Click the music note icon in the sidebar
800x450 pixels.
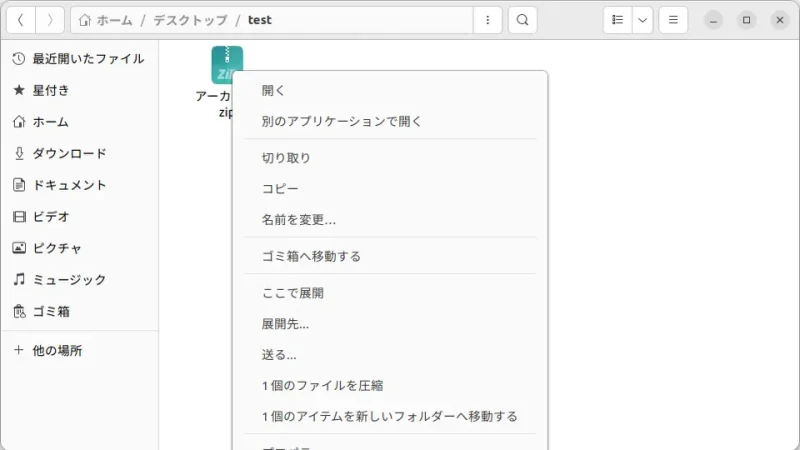(19, 280)
